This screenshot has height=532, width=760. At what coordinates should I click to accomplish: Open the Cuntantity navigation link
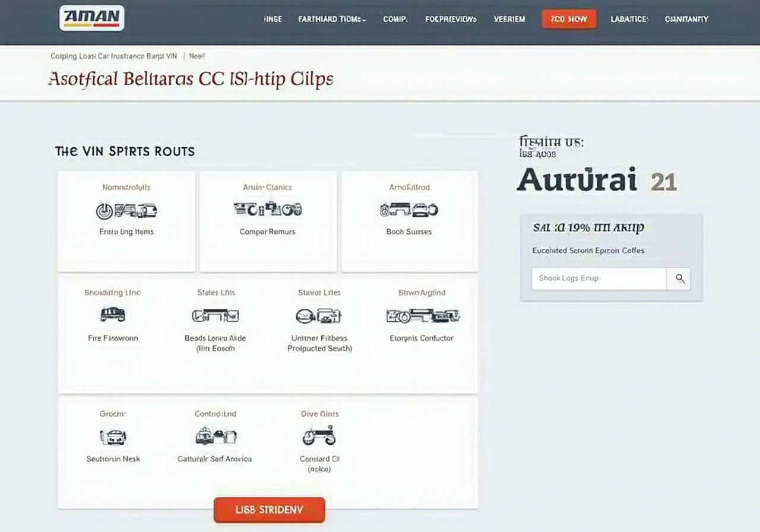[x=686, y=19]
